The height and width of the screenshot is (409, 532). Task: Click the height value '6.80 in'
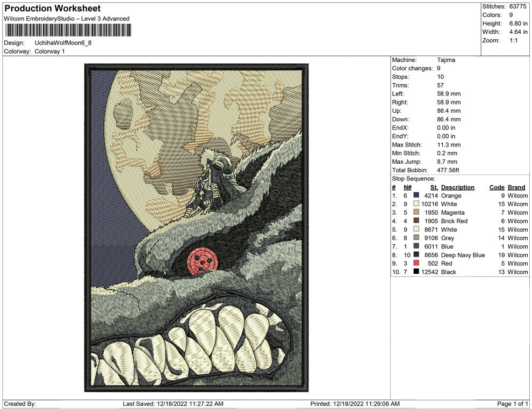pos(519,24)
